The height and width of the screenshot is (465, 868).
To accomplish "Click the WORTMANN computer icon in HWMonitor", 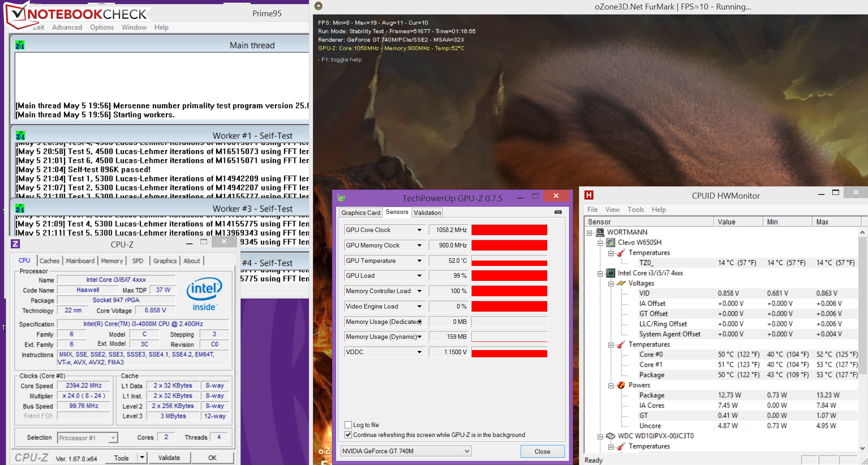I will (x=600, y=232).
